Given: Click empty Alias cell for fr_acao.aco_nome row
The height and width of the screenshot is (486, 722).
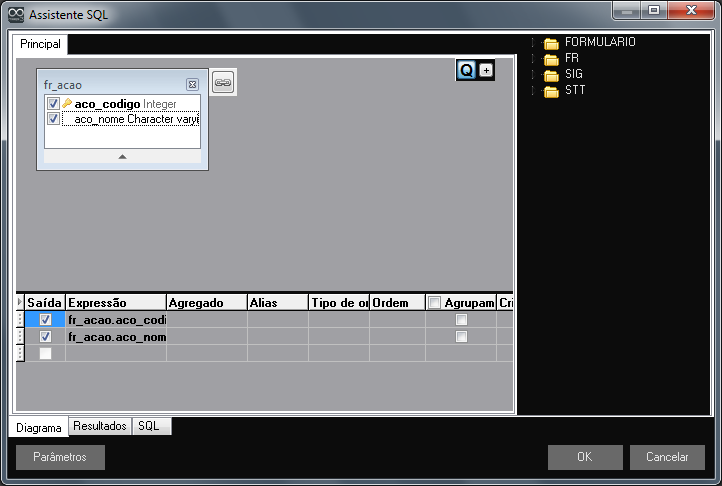Looking at the screenshot, I should click(x=277, y=337).
